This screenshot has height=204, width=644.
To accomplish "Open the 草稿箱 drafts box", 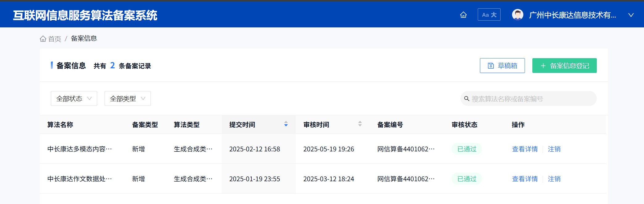I will point(502,66).
